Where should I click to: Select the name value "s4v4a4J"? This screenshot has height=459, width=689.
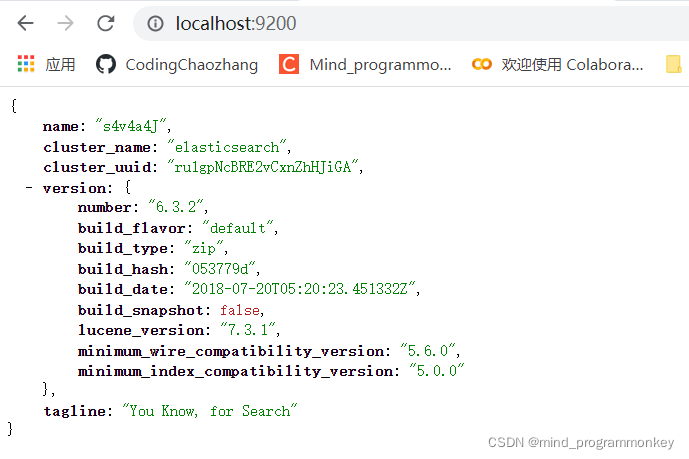131,126
